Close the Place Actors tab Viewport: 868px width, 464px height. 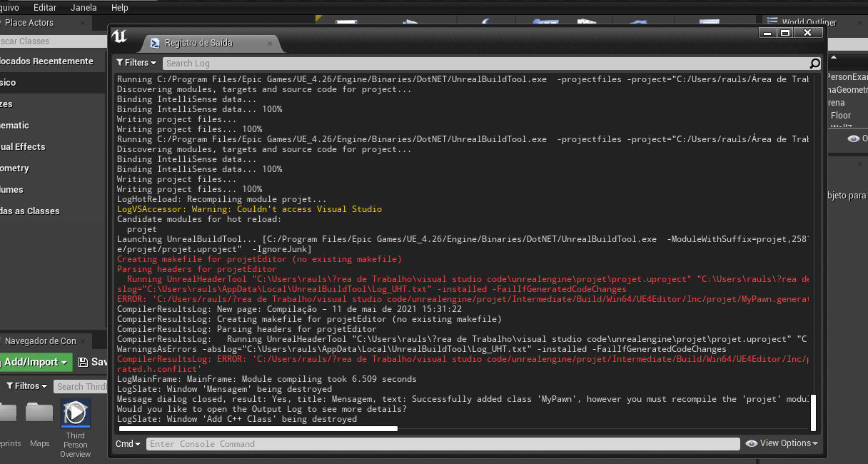(x=83, y=23)
